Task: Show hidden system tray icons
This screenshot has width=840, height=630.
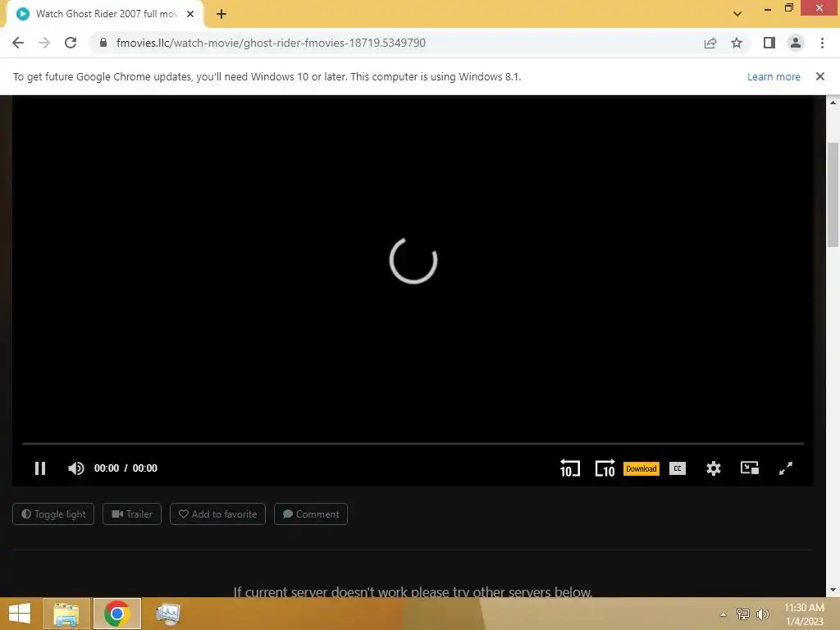Action: click(x=723, y=614)
